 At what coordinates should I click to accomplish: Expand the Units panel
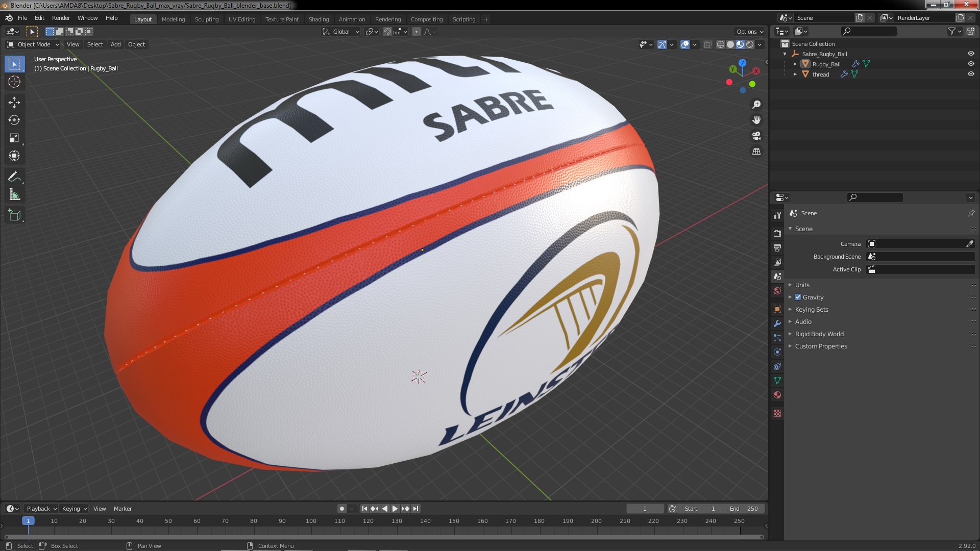(x=802, y=285)
